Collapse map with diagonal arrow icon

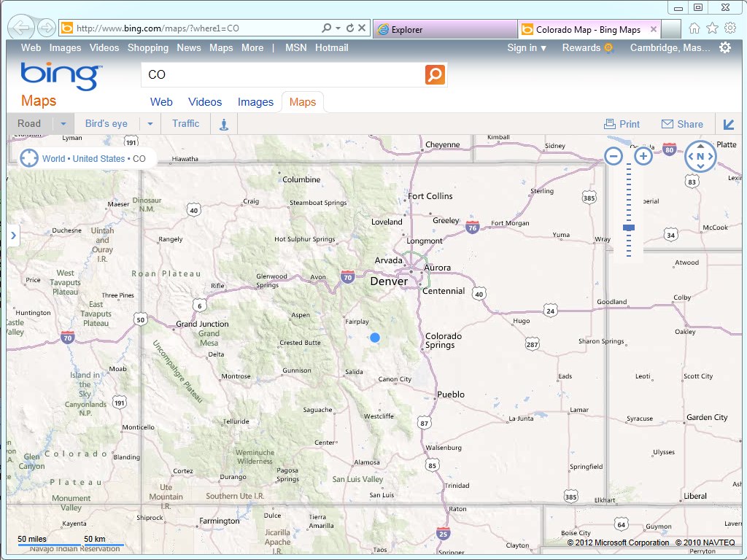pos(729,124)
